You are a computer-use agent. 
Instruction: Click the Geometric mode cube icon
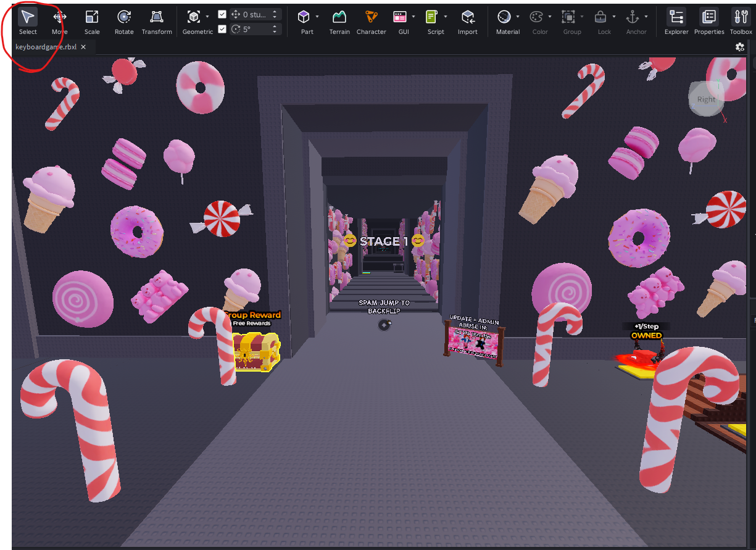(x=194, y=17)
